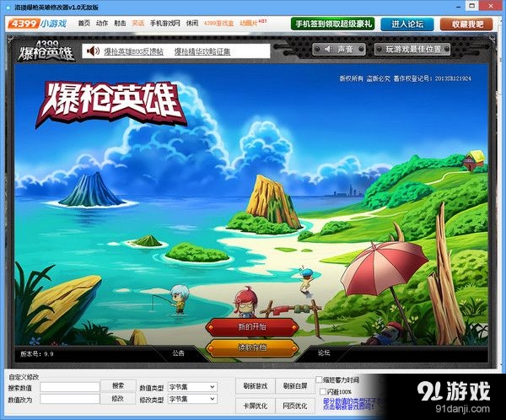Click the 数值改为 input field
Viewport: 506px width, 420px height.
coord(70,399)
